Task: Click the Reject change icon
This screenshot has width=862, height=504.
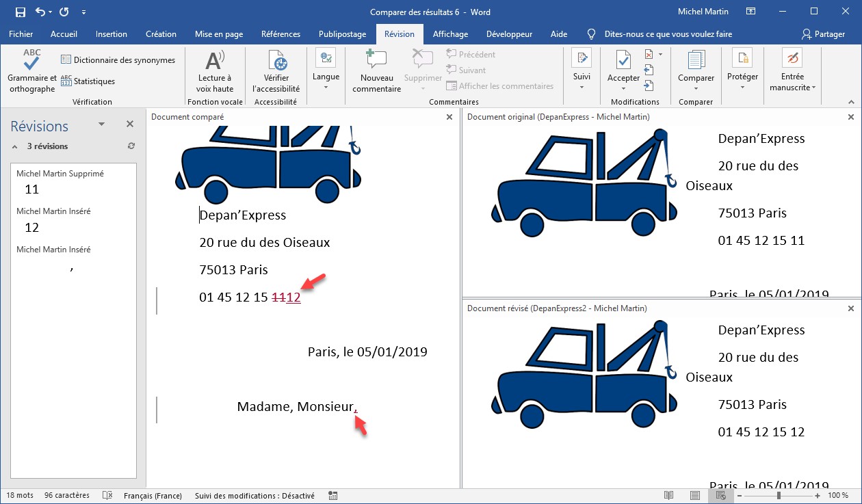Action: click(649, 54)
